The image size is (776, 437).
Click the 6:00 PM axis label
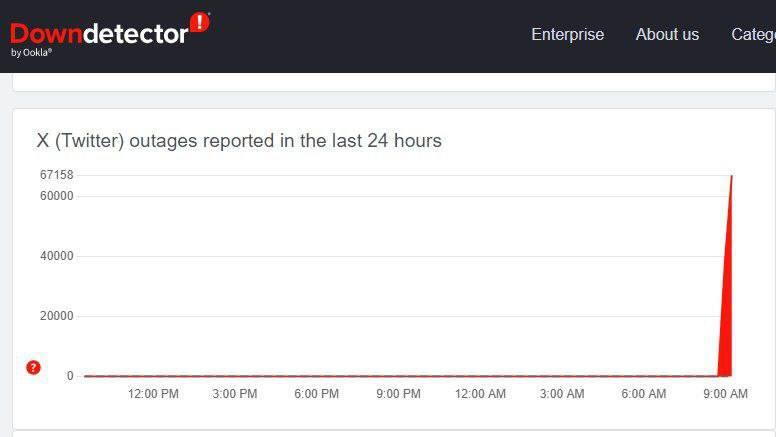[x=316, y=394]
